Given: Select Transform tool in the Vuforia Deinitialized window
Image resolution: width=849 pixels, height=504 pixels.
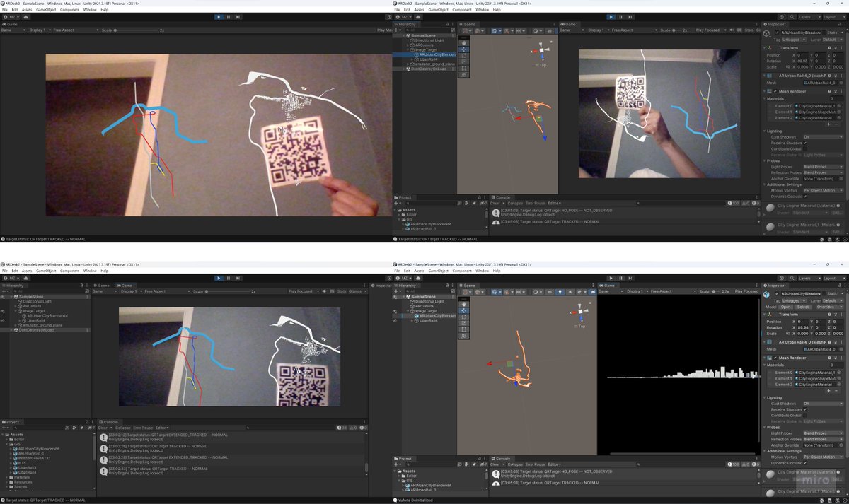Looking at the screenshot, I should [x=464, y=336].
